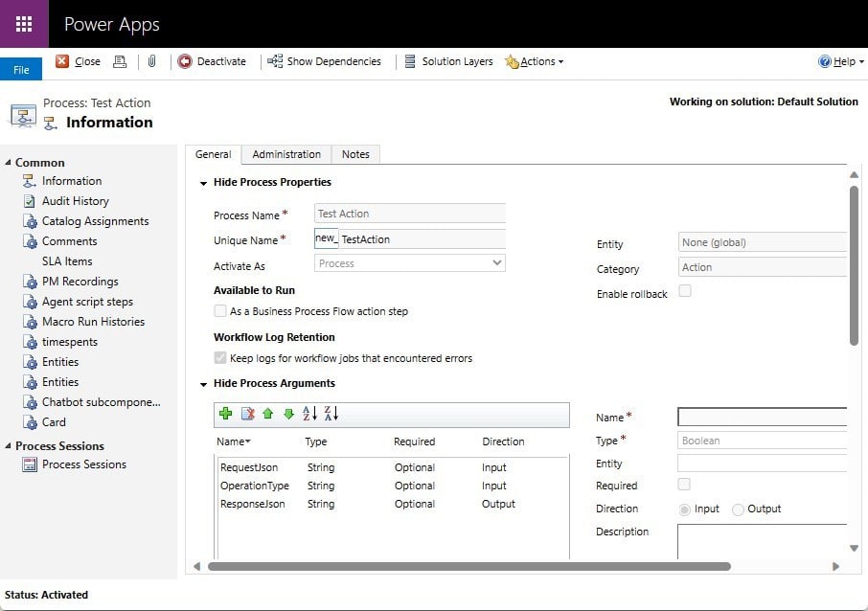Open Chatbot subcomponents link
This screenshot has height=611, width=868.
(x=102, y=402)
